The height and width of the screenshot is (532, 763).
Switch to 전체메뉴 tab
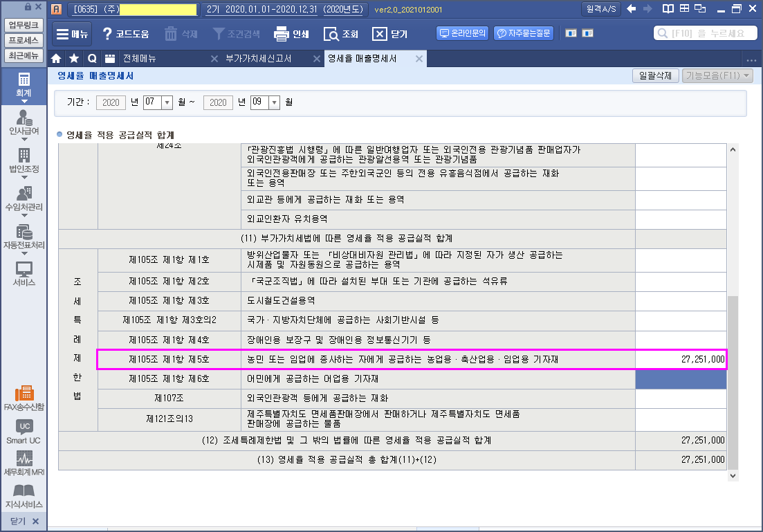(x=140, y=58)
